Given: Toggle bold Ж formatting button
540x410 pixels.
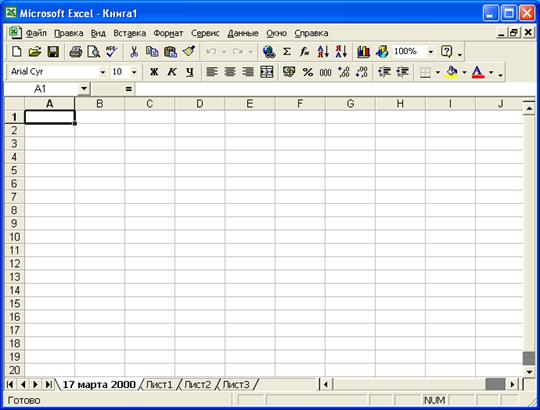Looking at the screenshot, I should coord(154,72).
